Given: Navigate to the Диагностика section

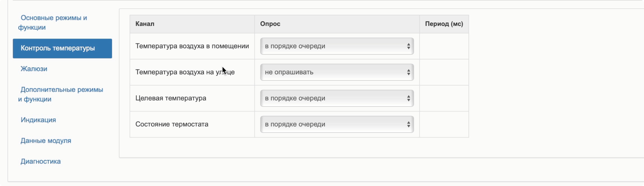Looking at the screenshot, I should click(41, 162).
